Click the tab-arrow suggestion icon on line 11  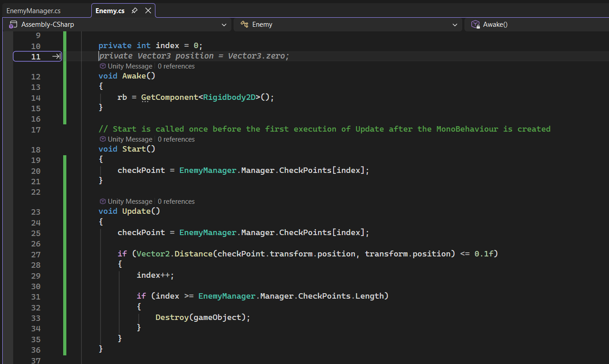click(56, 56)
